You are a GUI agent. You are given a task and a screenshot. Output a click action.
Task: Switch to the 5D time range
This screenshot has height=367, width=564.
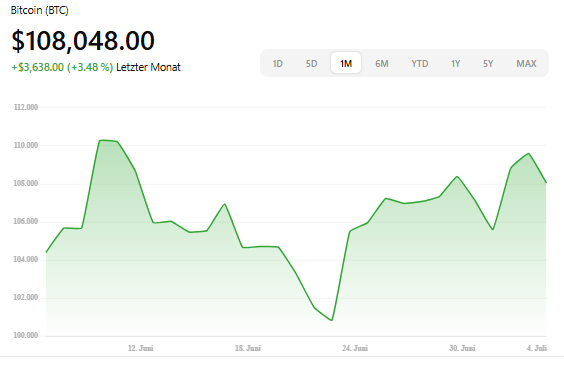pyautogui.click(x=311, y=64)
